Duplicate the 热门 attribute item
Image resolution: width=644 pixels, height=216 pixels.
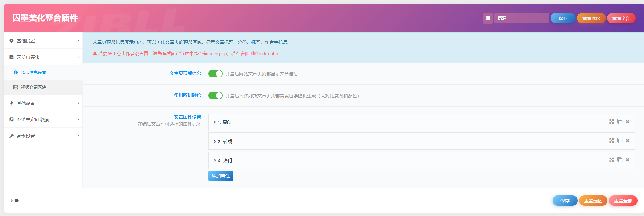[620, 160]
